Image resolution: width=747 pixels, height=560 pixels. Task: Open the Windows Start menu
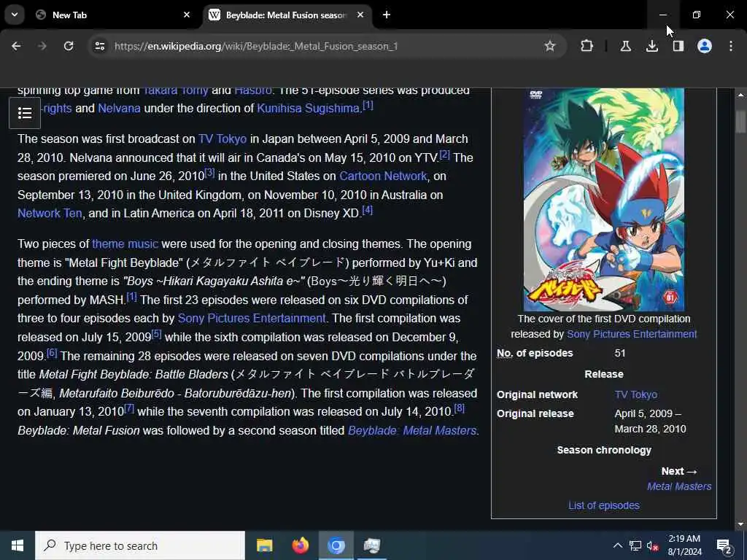point(18,545)
